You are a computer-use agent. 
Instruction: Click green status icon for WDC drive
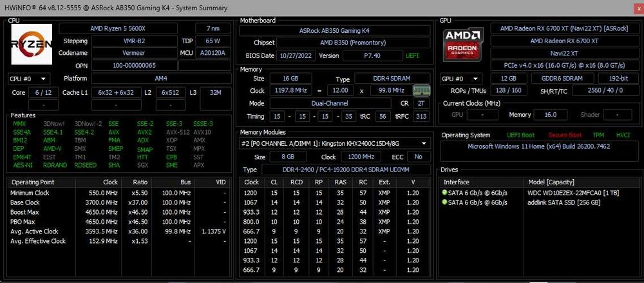point(444,193)
